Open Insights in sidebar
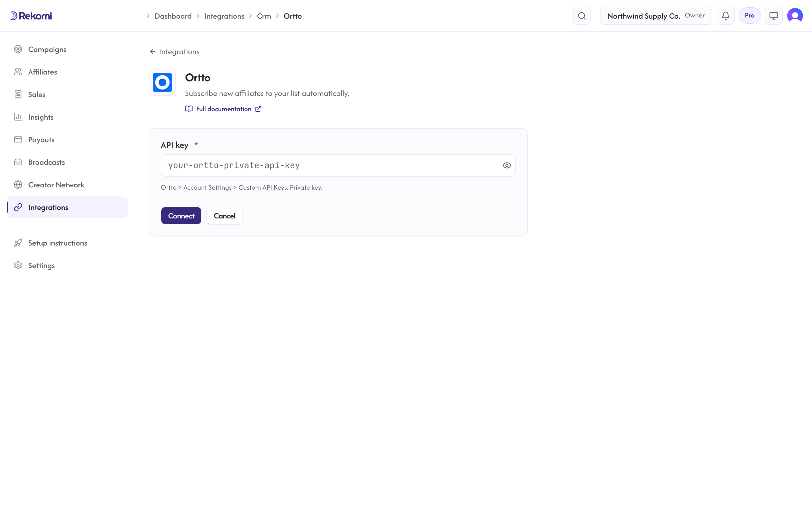This screenshot has height=508, width=812. point(67,117)
